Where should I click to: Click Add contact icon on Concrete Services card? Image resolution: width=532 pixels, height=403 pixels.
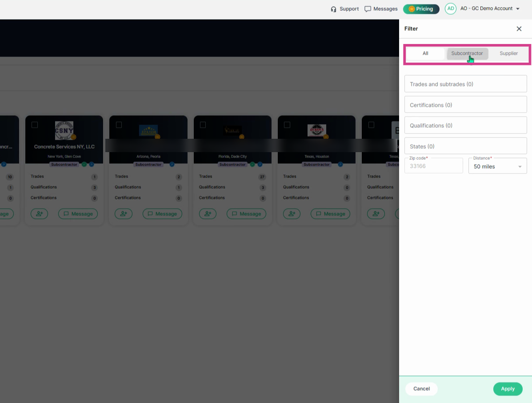[x=40, y=214]
